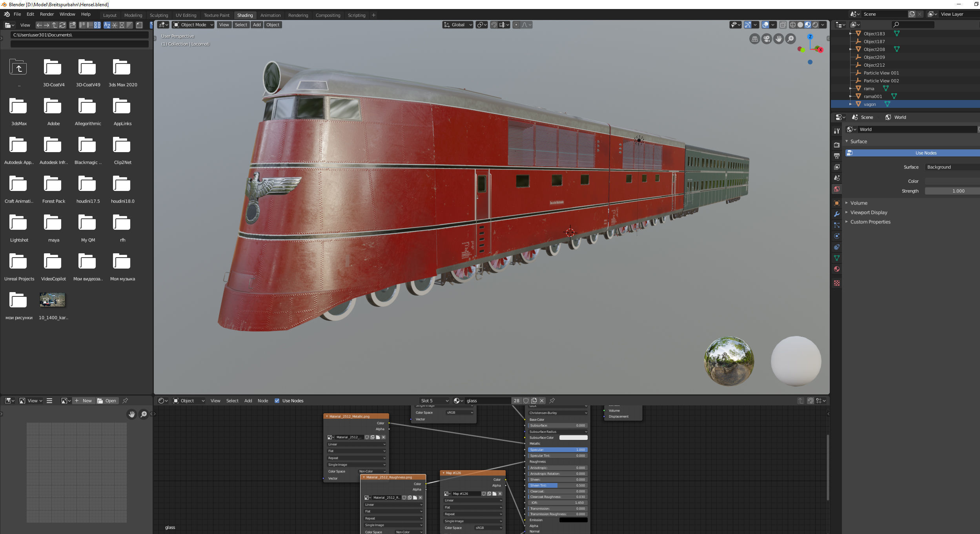Open the View Layer properties tab
The width and height of the screenshot is (980, 534).
click(x=836, y=167)
